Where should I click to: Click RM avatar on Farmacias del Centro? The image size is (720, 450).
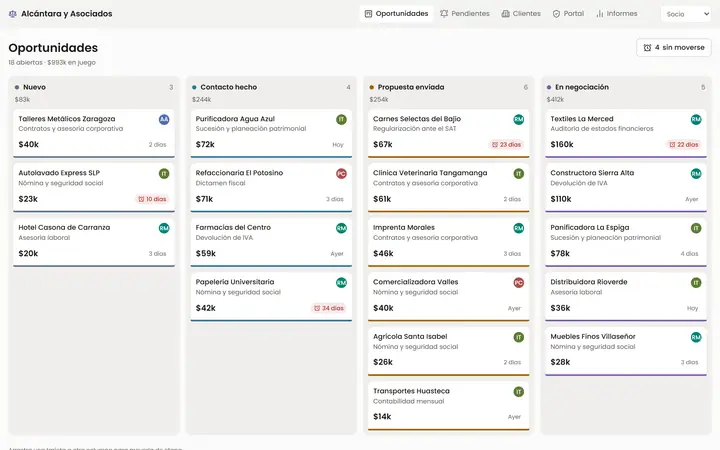pos(341,228)
